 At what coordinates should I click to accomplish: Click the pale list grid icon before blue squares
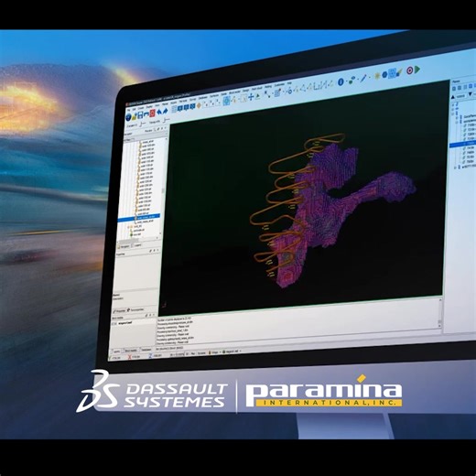(174, 109)
